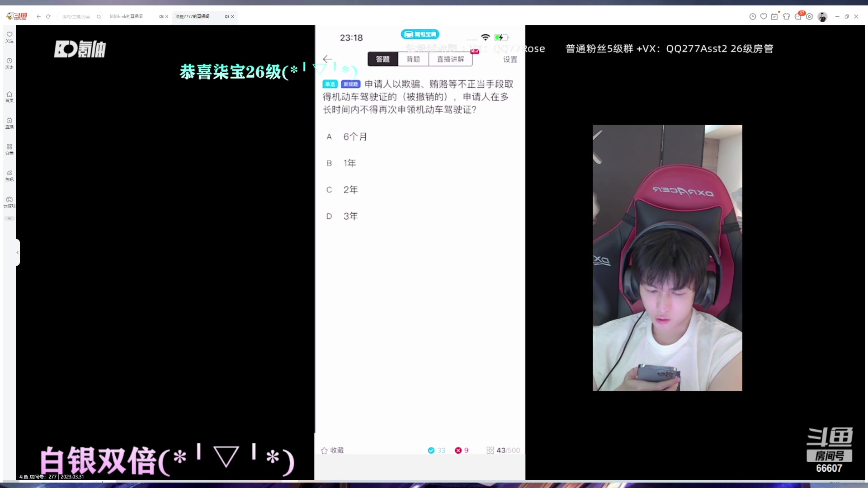Screen dimensions: 868x488
Task: Click the 新规题 tag
Action: coord(350,84)
